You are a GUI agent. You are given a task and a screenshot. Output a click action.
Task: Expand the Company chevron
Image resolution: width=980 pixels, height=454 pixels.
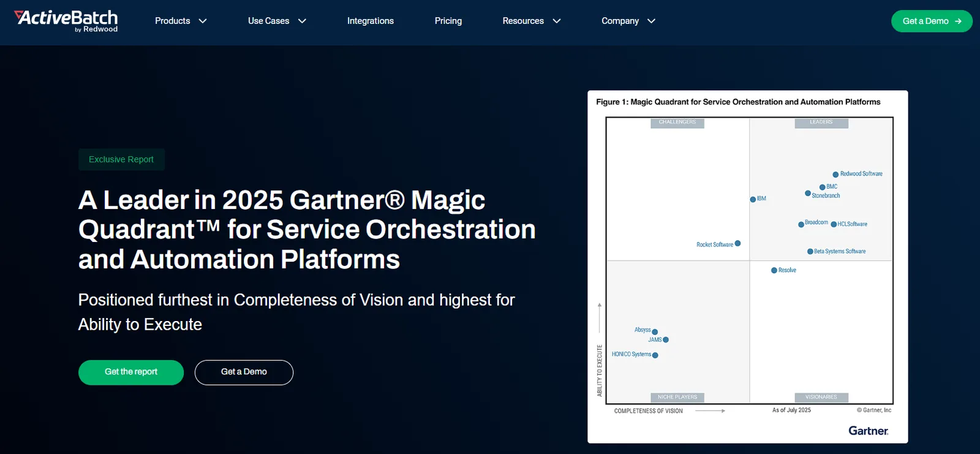click(x=651, y=21)
